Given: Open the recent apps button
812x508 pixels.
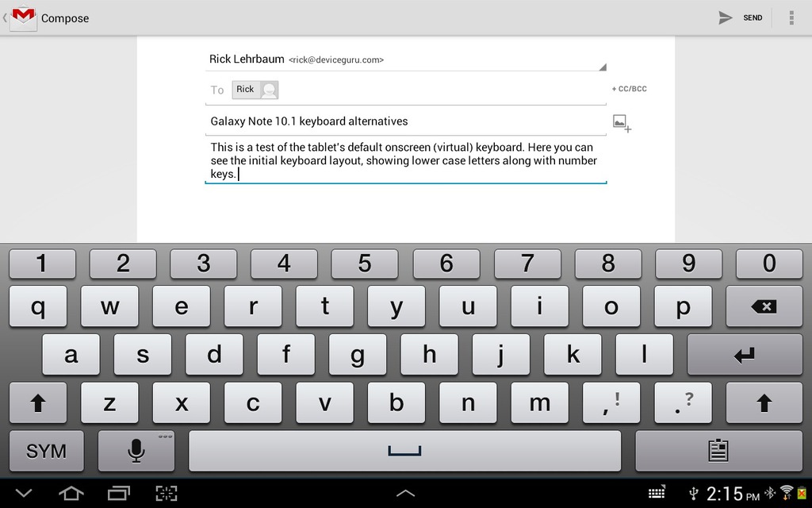Looking at the screenshot, I should (119, 493).
